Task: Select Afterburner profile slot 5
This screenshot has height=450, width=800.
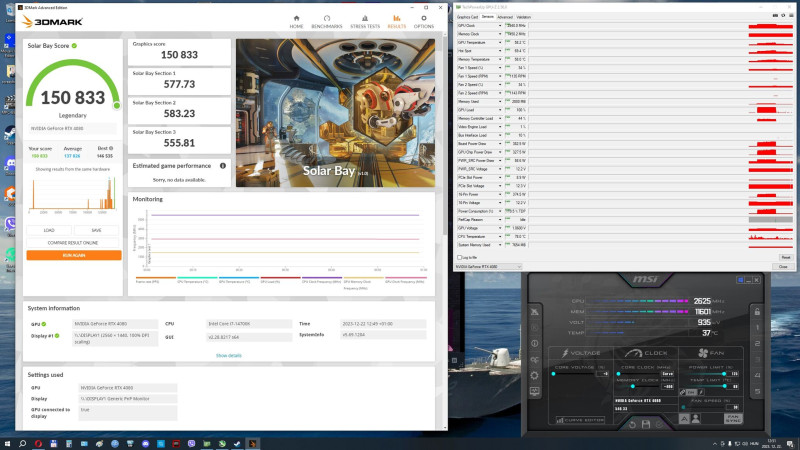Action: (757, 391)
